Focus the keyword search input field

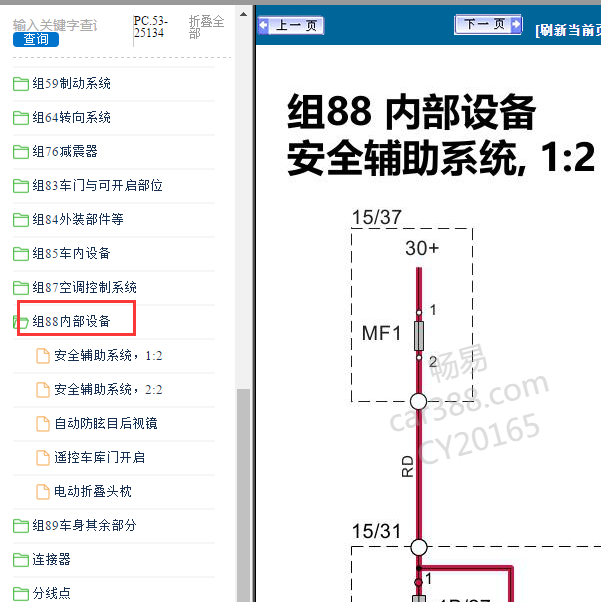click(55, 25)
